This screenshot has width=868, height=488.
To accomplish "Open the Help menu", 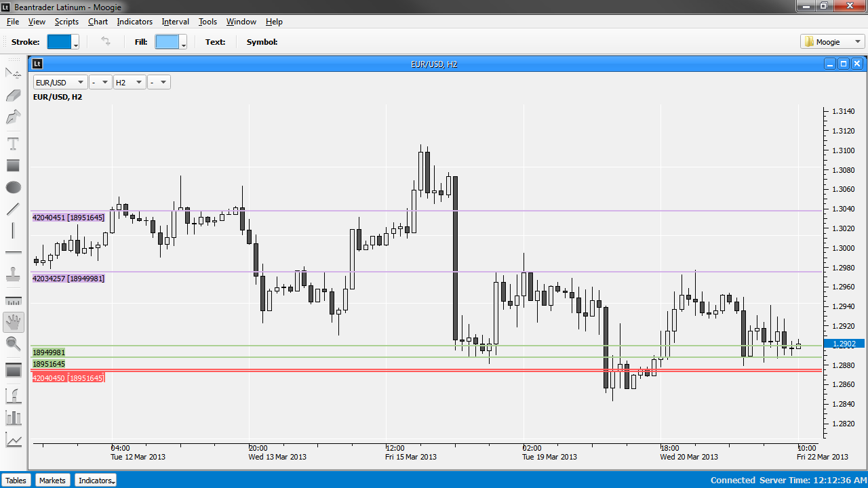I will tap(274, 22).
